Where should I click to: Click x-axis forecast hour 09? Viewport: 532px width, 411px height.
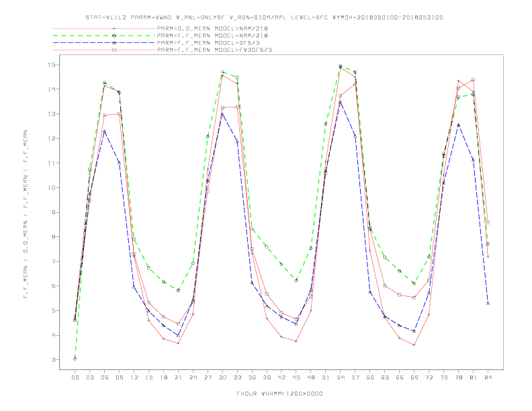[119, 377]
